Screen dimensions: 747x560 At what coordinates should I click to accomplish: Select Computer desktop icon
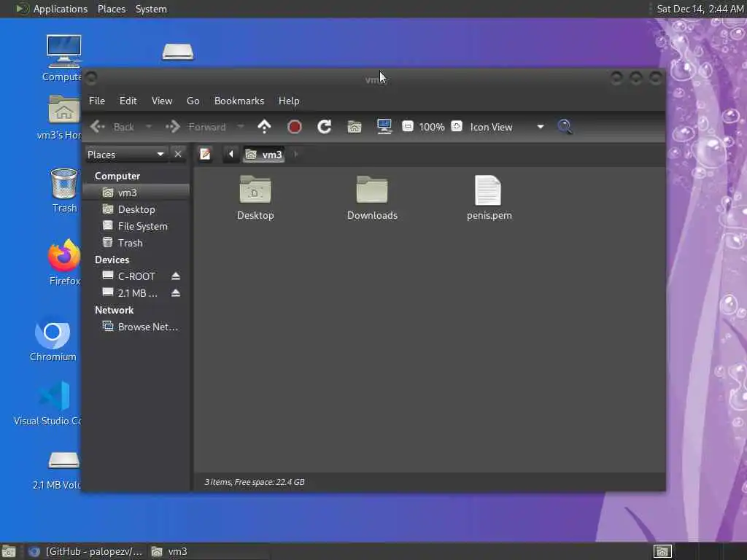pos(64,58)
